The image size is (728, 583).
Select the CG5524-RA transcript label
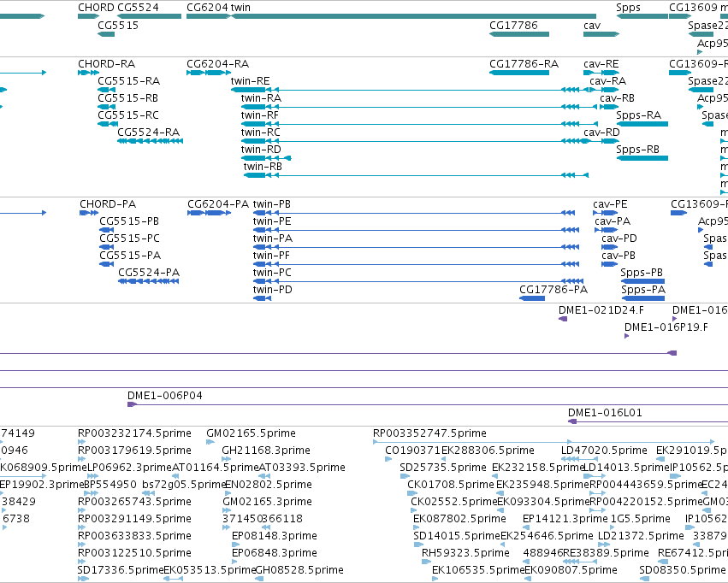[x=149, y=132]
